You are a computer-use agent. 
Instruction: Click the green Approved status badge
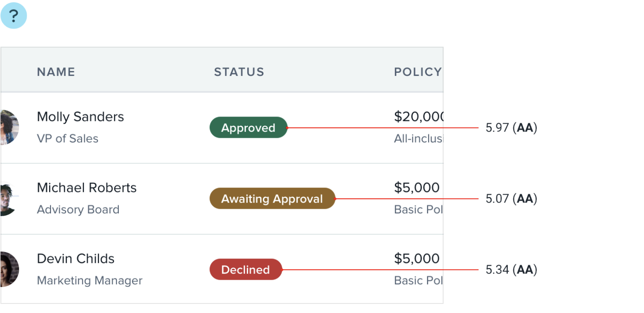(x=248, y=128)
